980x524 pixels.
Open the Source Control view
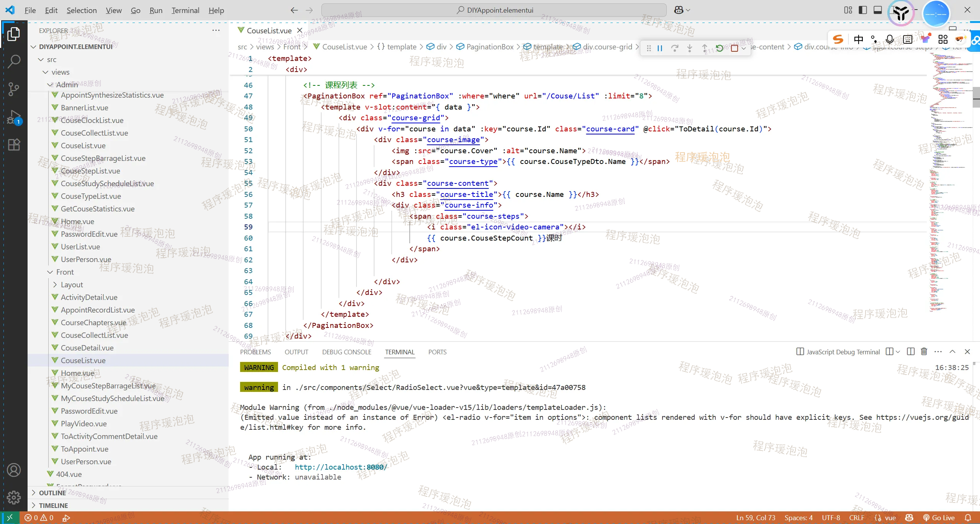point(14,89)
